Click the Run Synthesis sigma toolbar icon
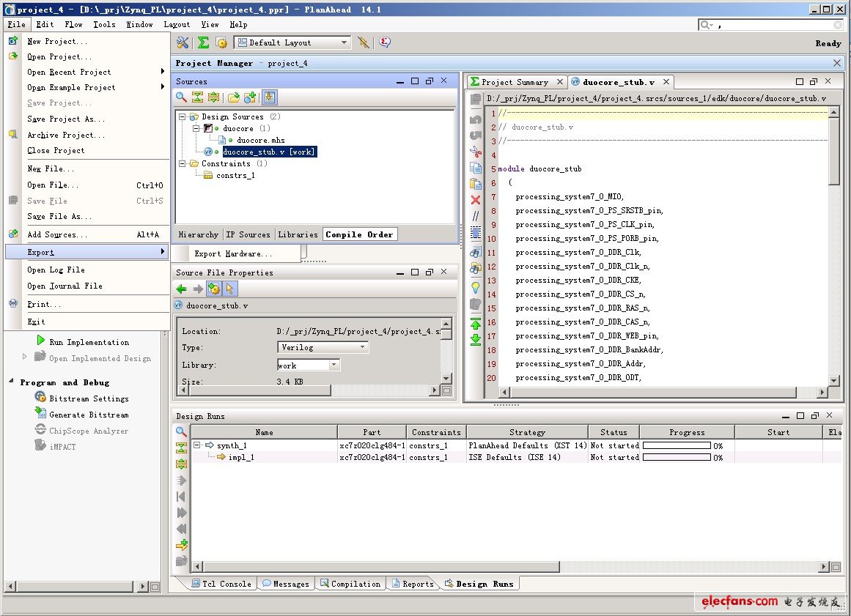Viewport: 851px width, 616px height. click(x=203, y=43)
